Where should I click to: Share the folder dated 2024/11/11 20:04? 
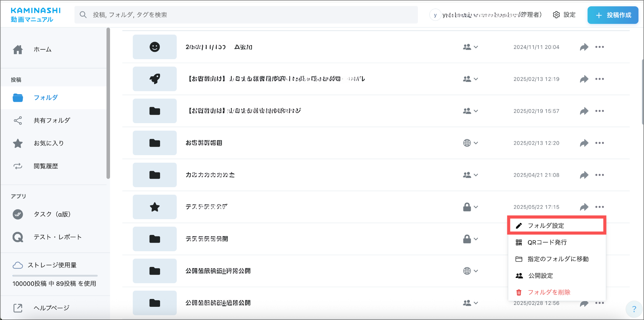[584, 47]
